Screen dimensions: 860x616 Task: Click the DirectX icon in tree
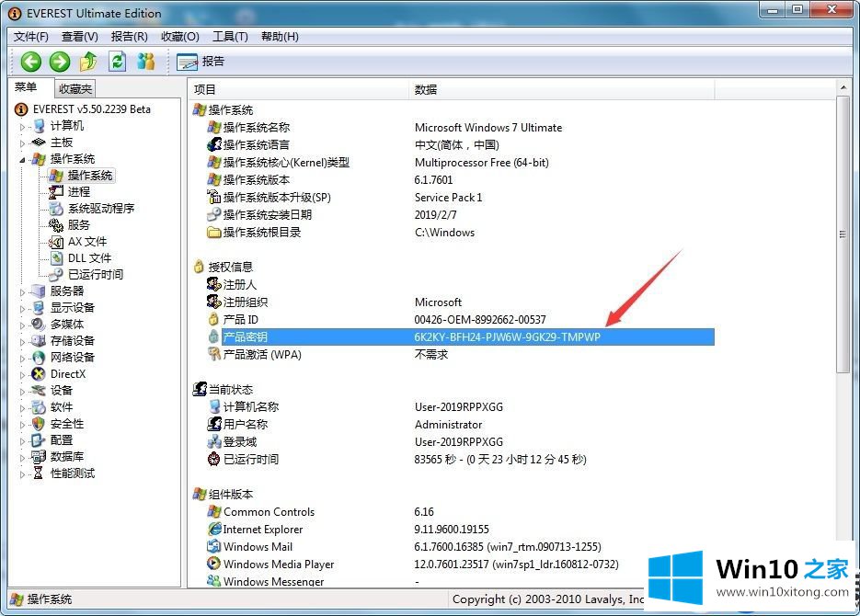pyautogui.click(x=39, y=374)
